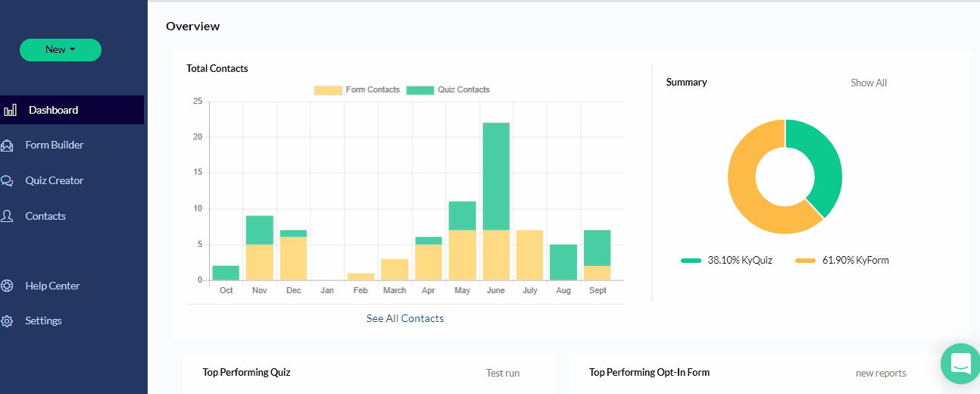Open the live chat widget bubble
This screenshot has width=980, height=394.
click(960, 364)
